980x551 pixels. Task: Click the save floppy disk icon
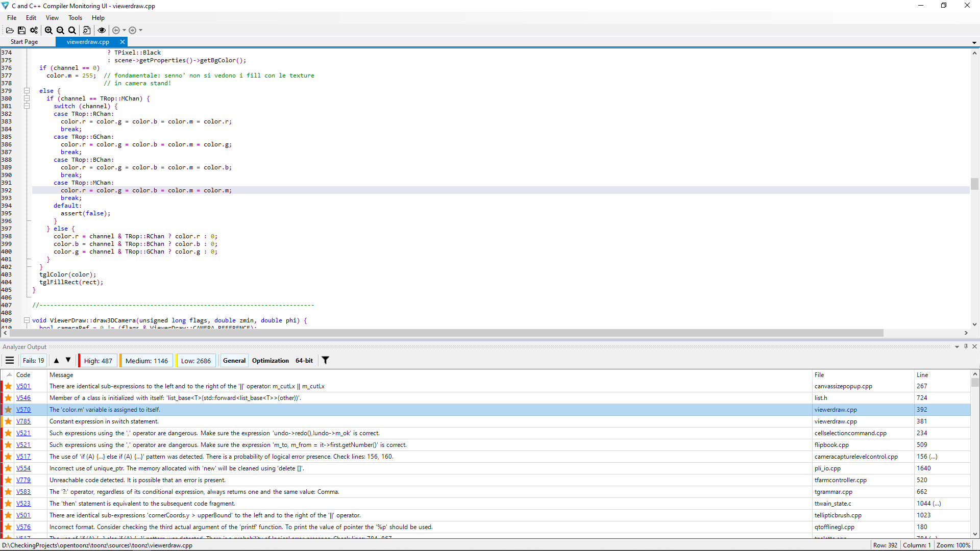tap(21, 30)
